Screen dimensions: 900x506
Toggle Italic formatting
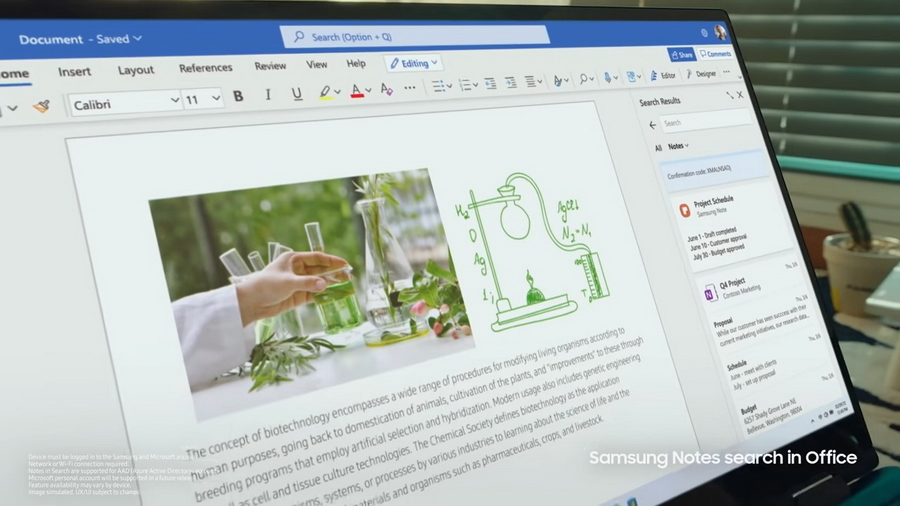tap(268, 94)
